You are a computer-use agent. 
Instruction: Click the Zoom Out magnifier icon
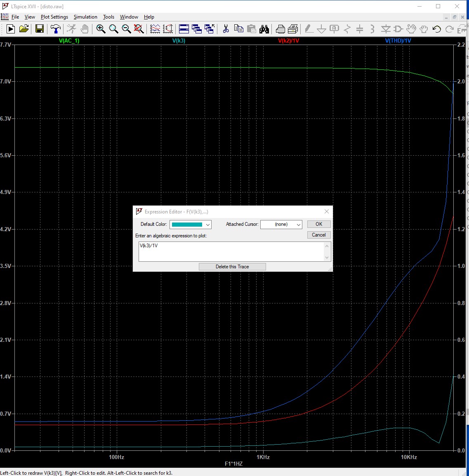tap(126, 29)
